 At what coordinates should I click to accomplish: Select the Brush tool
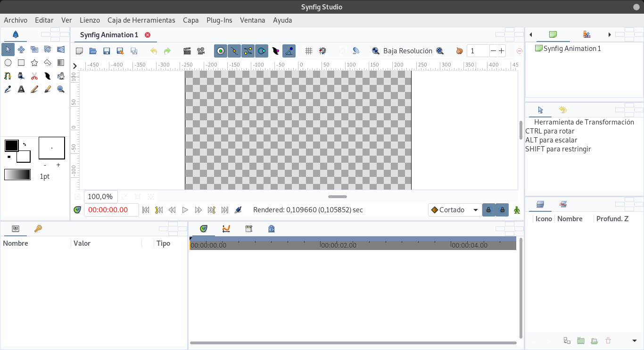tap(48, 89)
